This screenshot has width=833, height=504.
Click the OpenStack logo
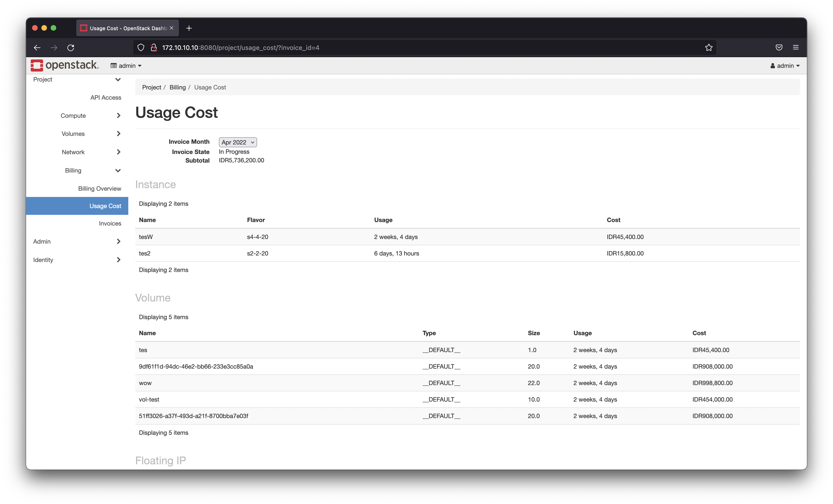[x=65, y=65]
